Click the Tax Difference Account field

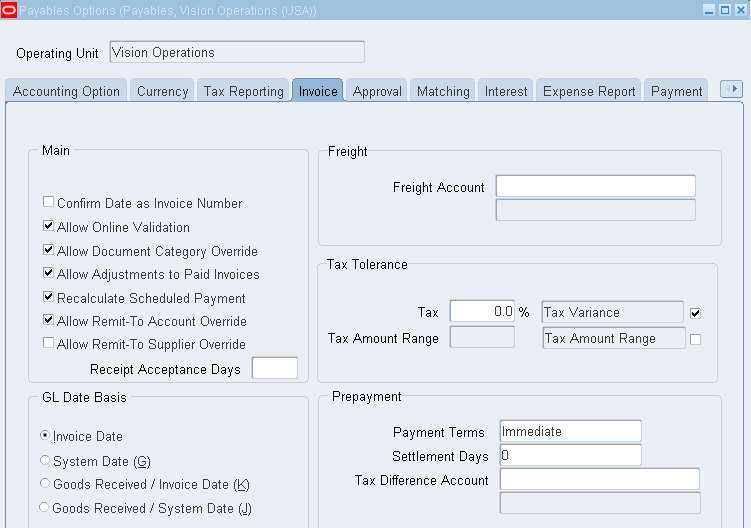point(599,480)
